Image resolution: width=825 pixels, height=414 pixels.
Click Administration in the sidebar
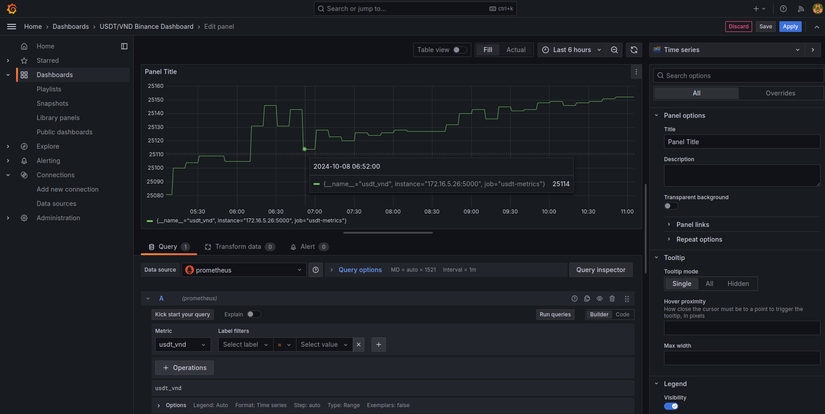[x=58, y=218]
